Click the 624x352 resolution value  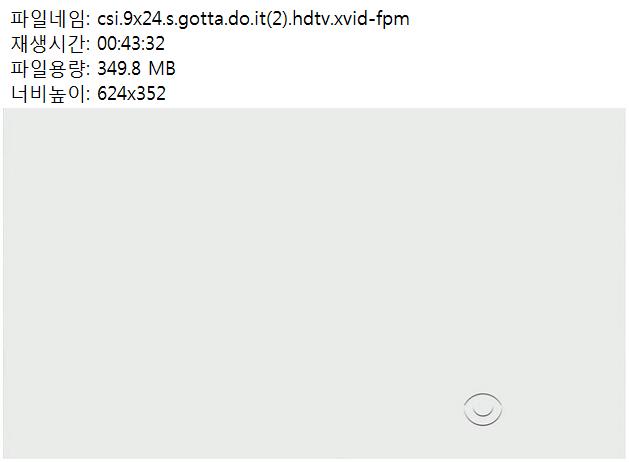pos(132,94)
